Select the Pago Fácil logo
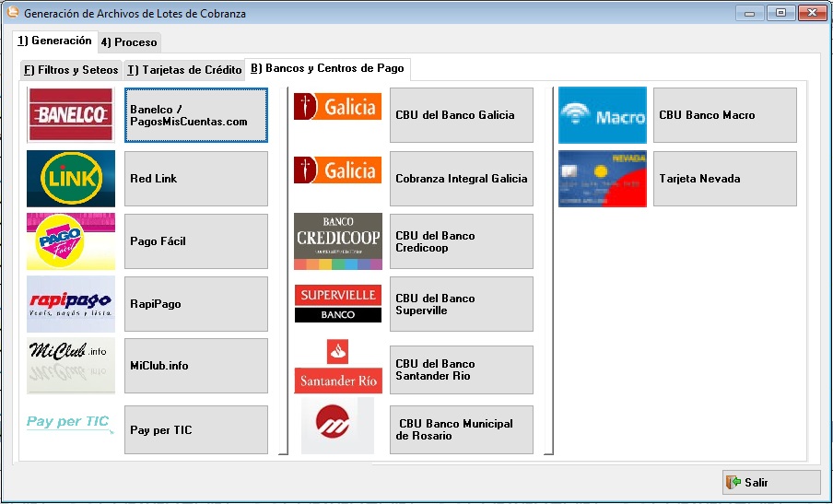 click(x=71, y=241)
